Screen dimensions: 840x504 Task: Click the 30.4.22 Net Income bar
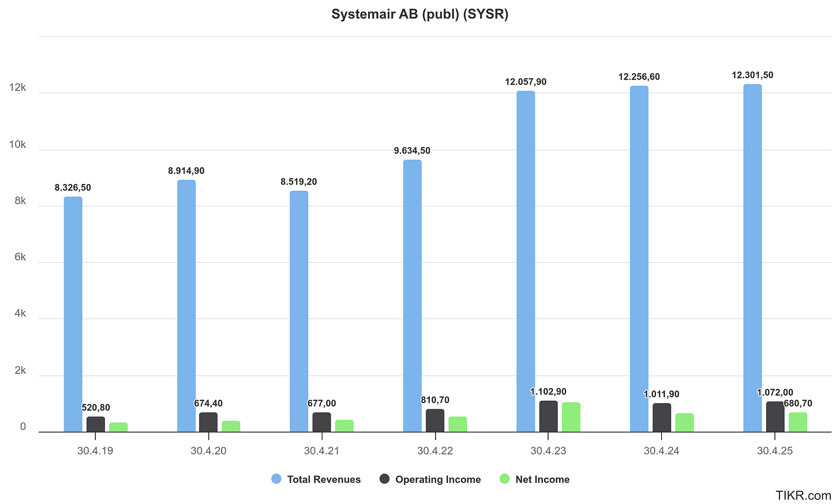tap(457, 424)
